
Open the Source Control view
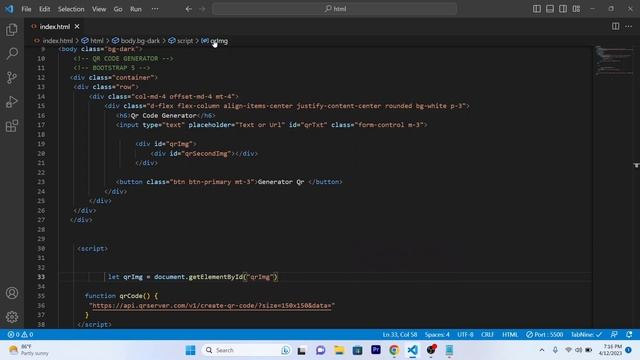coord(12,78)
